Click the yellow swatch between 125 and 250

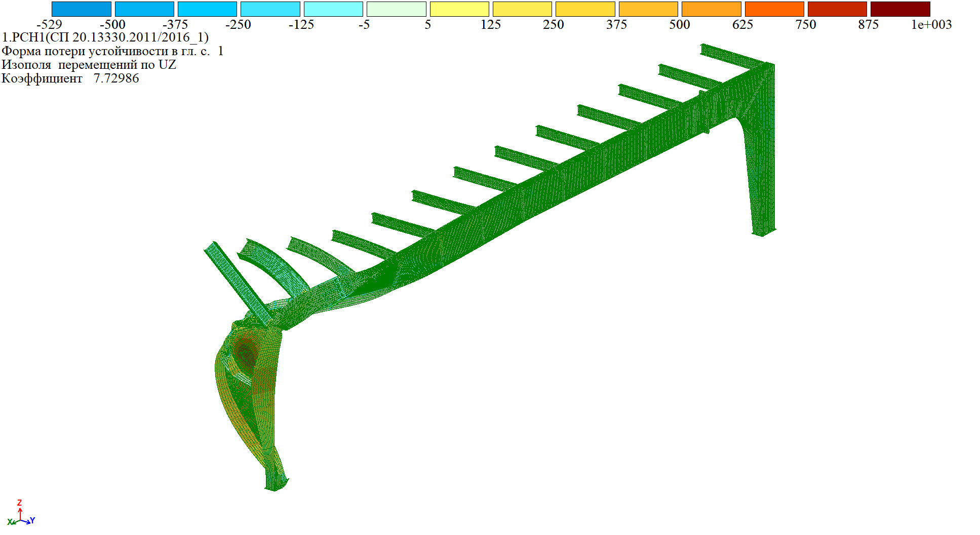point(522,9)
